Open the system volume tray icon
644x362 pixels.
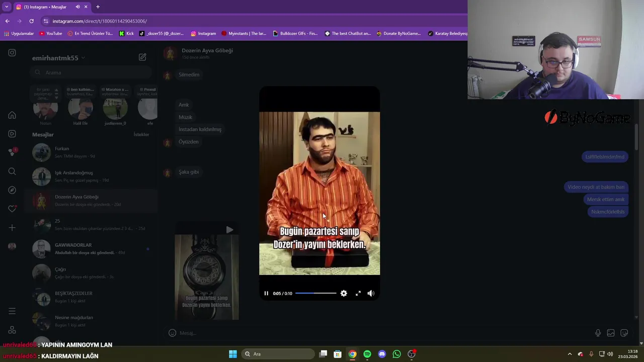[610, 354]
